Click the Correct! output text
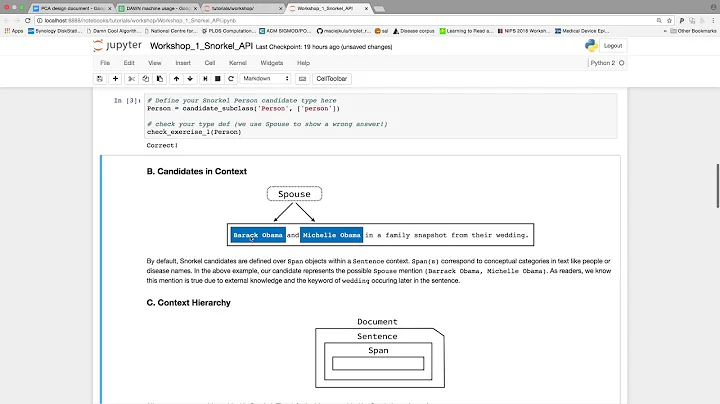The width and height of the screenshot is (720, 404). point(162,146)
